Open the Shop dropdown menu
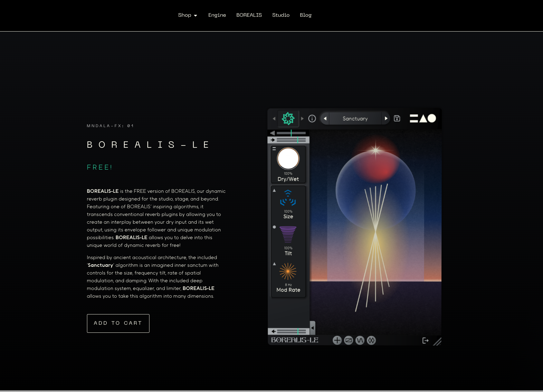The width and height of the screenshot is (543, 392). (x=187, y=15)
